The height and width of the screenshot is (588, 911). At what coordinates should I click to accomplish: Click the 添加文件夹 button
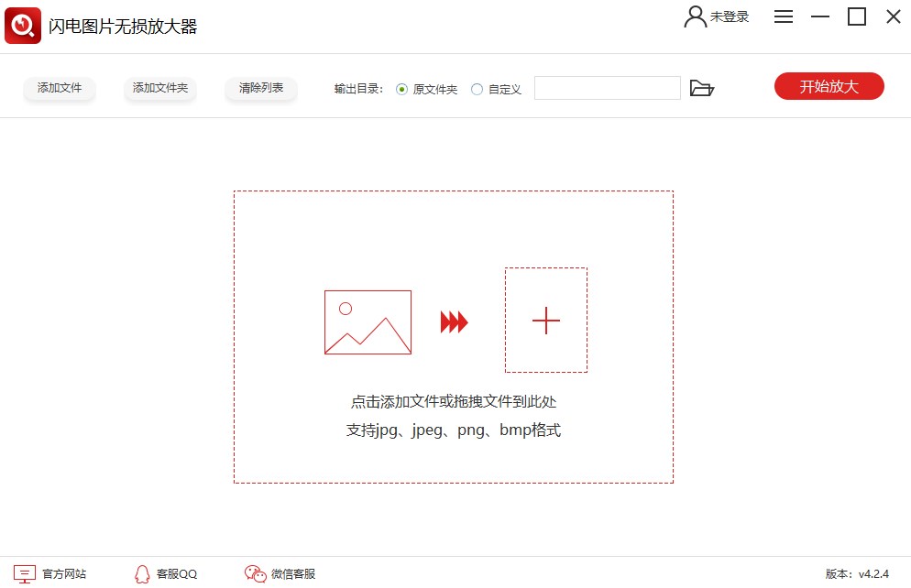(x=159, y=88)
